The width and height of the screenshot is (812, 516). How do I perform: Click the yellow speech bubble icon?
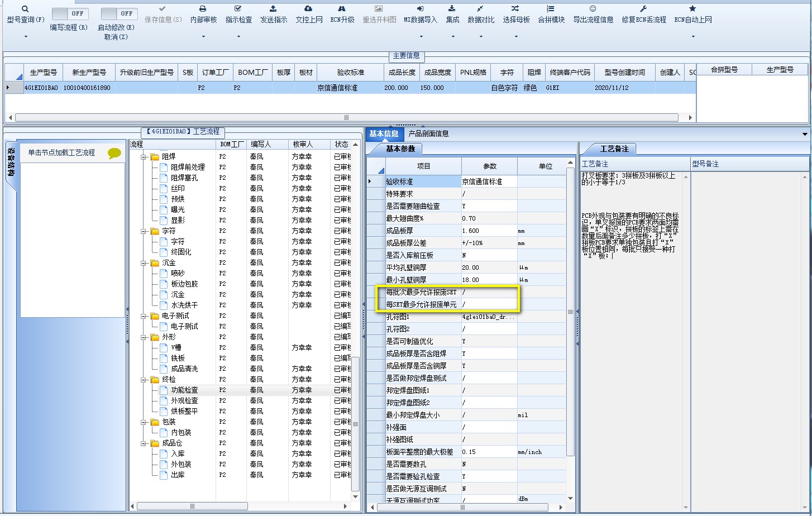[114, 153]
